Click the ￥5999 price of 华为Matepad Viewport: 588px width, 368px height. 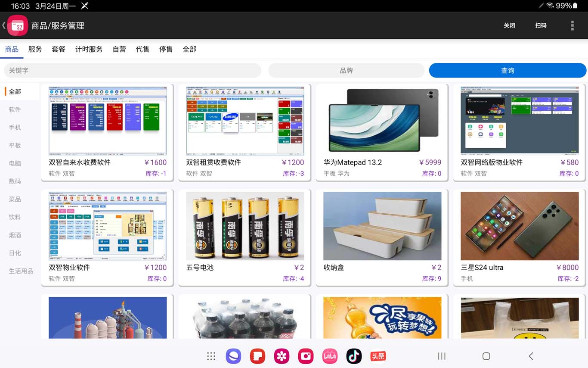pos(430,162)
